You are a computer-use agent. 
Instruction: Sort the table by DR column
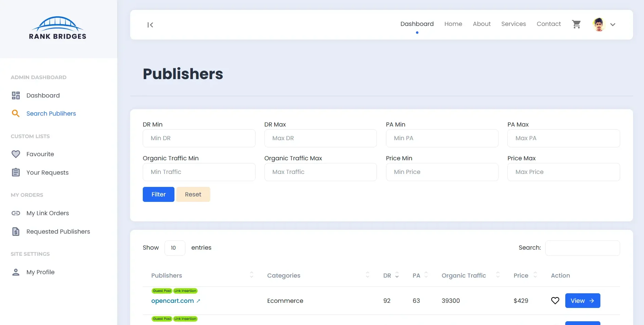click(397, 275)
